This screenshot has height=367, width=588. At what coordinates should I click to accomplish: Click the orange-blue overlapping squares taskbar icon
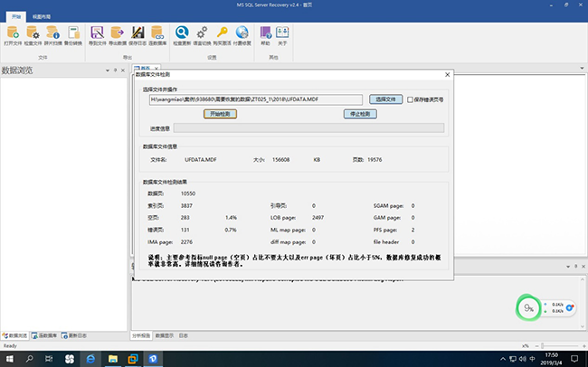(x=132, y=359)
